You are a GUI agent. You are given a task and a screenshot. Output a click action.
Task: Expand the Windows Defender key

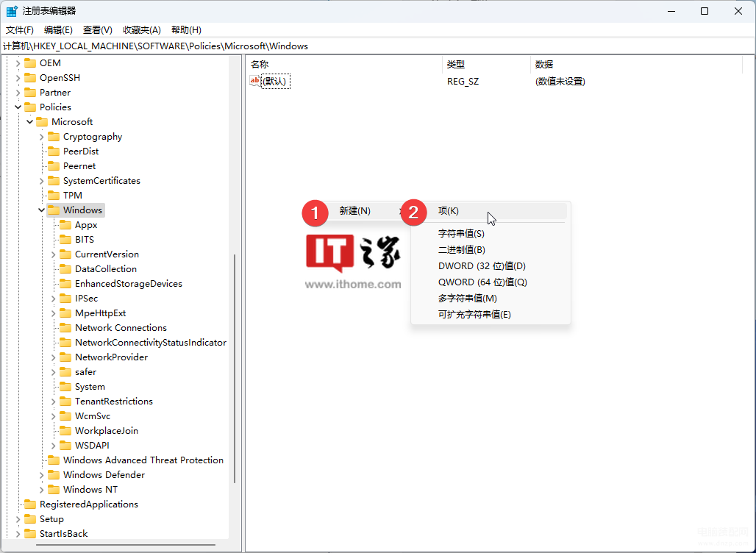click(x=41, y=475)
